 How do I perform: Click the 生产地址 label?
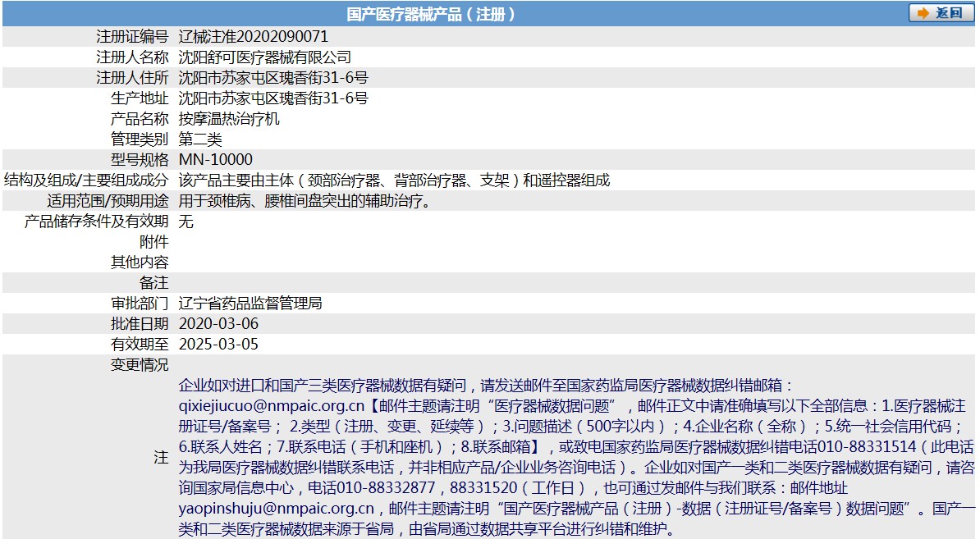(140, 98)
